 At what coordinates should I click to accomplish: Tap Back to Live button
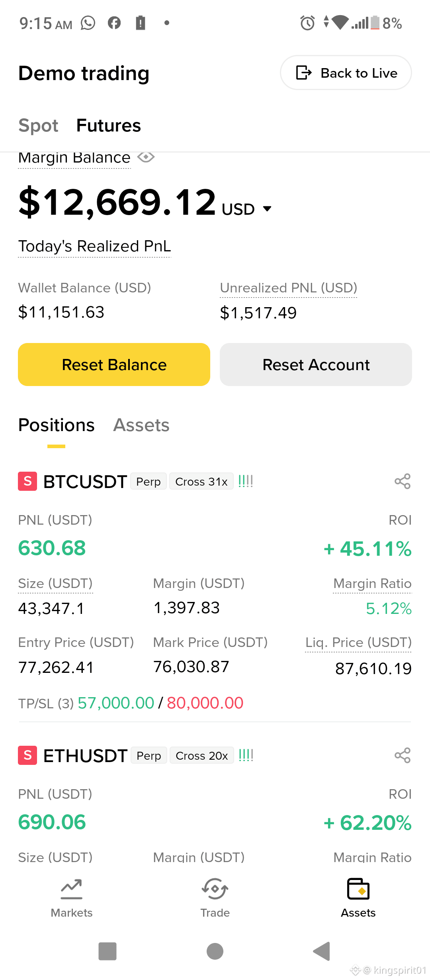tap(346, 73)
